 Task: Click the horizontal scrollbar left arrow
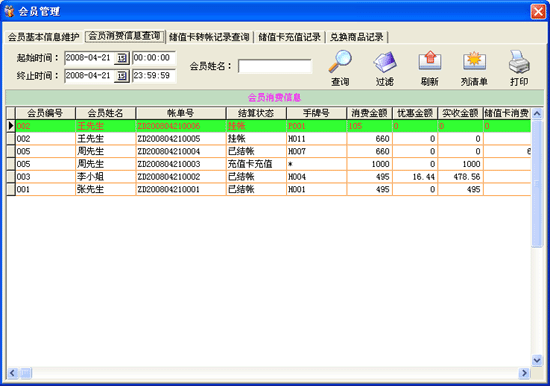point(12,373)
